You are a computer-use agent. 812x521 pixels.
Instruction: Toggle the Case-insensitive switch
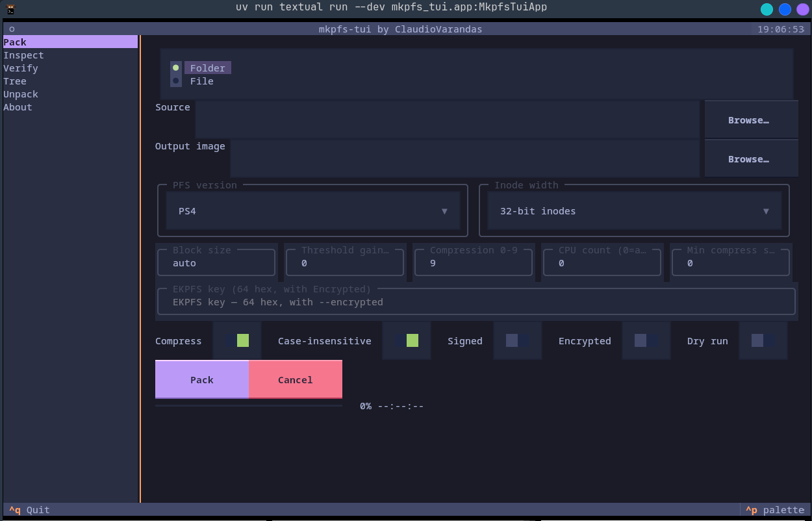click(x=406, y=340)
